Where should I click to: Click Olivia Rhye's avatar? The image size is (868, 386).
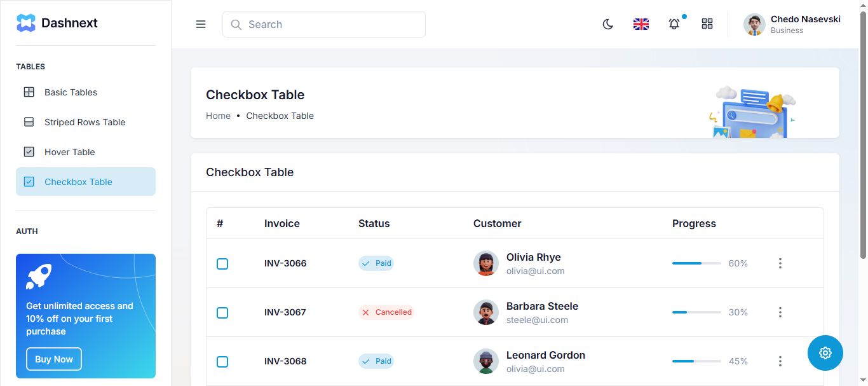point(486,263)
